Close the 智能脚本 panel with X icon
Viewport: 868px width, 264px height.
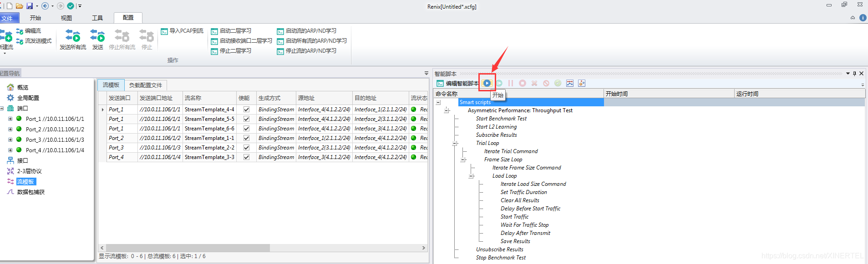[861, 73]
